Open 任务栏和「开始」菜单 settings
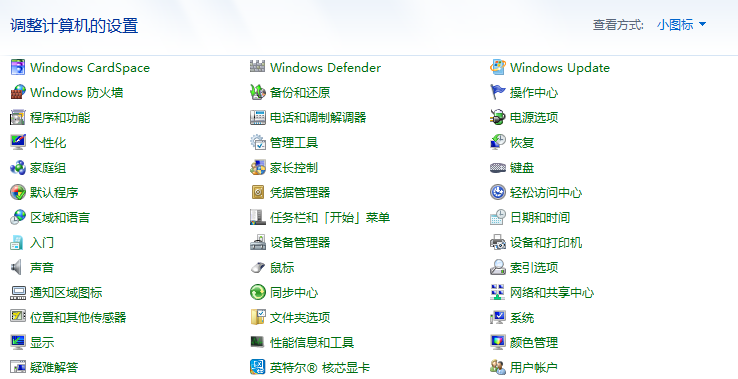Image resolution: width=738 pixels, height=379 pixels. (330, 217)
